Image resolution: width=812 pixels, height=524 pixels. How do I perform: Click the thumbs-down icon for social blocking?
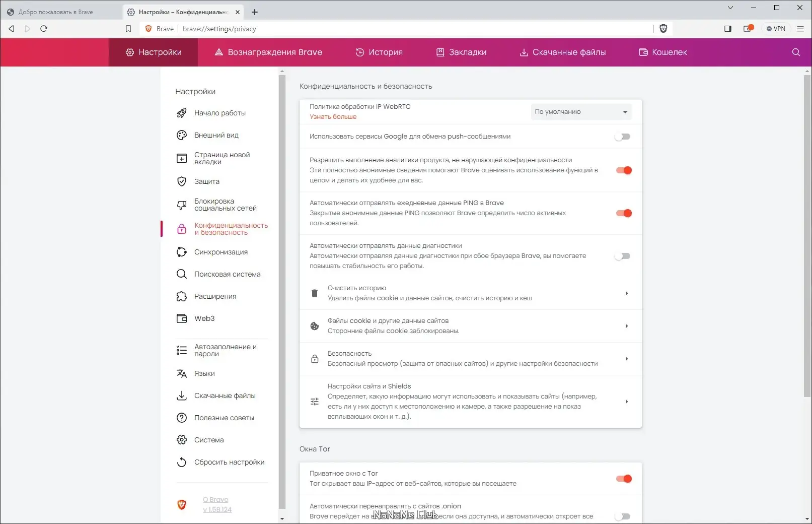click(x=182, y=205)
